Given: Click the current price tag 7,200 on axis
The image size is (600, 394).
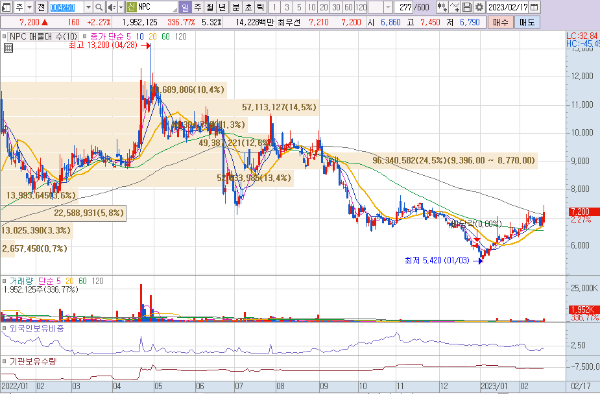Looking at the screenshot, I should [584, 212].
